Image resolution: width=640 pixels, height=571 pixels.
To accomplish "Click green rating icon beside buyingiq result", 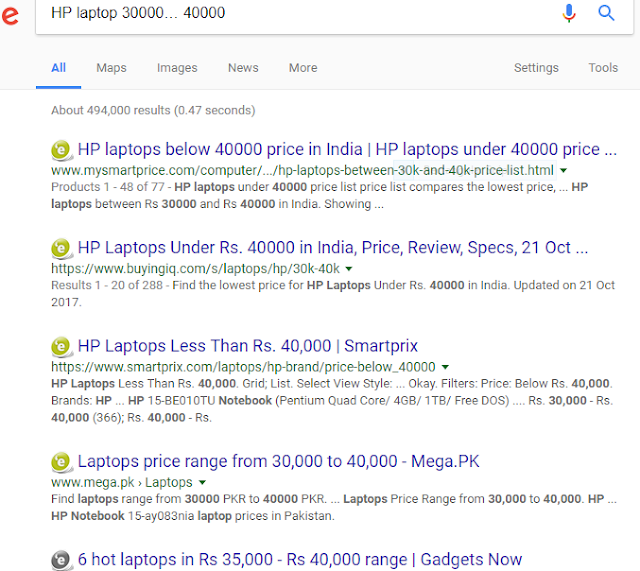I will pos(61,248).
